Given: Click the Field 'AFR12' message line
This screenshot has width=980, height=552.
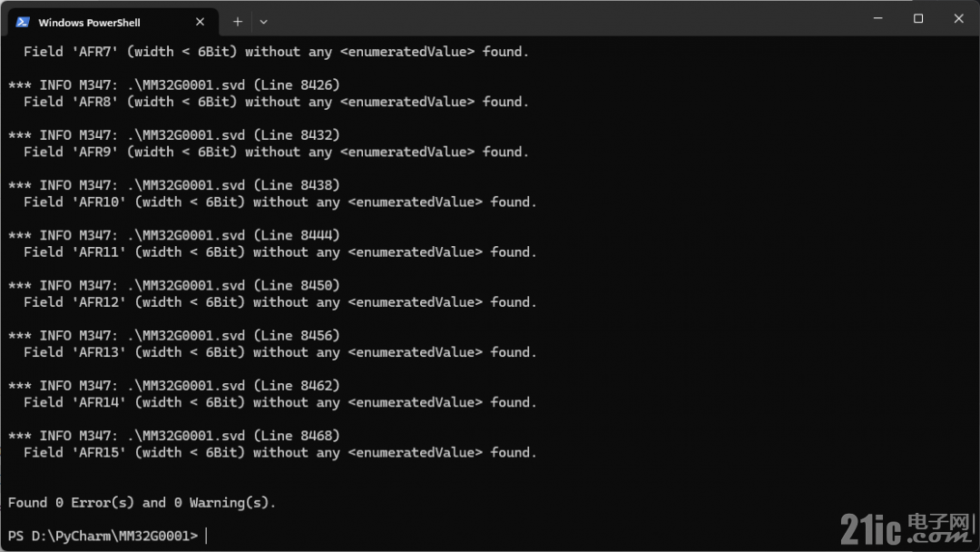Looking at the screenshot, I should tap(280, 302).
